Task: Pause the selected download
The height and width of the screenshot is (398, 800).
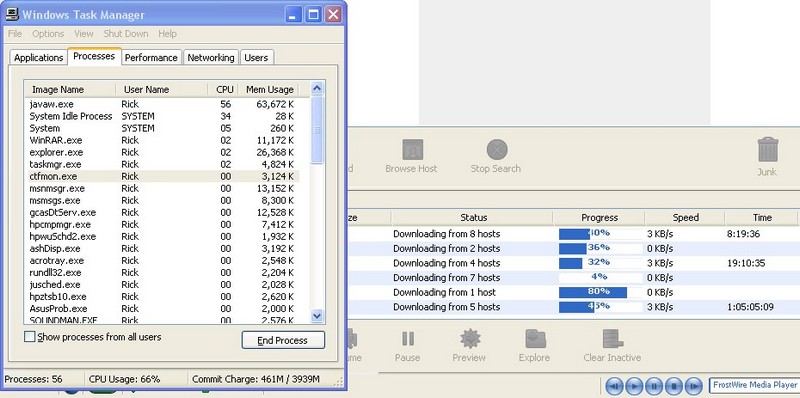Action: [x=408, y=339]
